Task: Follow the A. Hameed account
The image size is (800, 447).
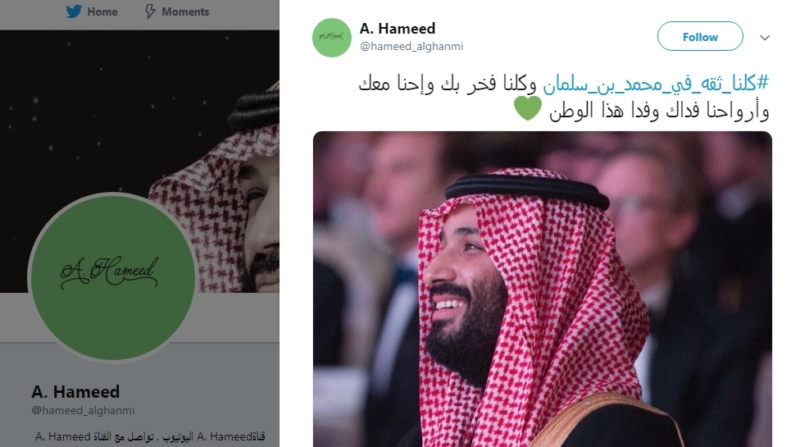Action: pyautogui.click(x=700, y=36)
